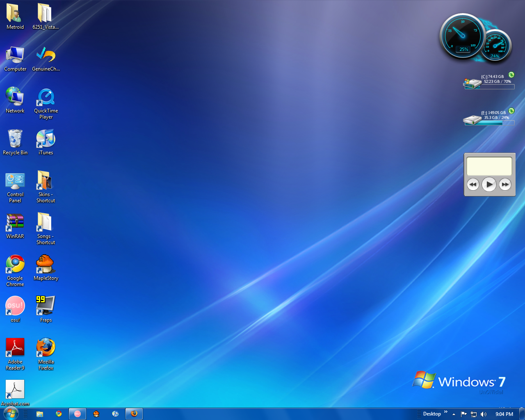Select the Songs - Shortcut folder
The width and height of the screenshot is (525, 420).
pos(46,229)
